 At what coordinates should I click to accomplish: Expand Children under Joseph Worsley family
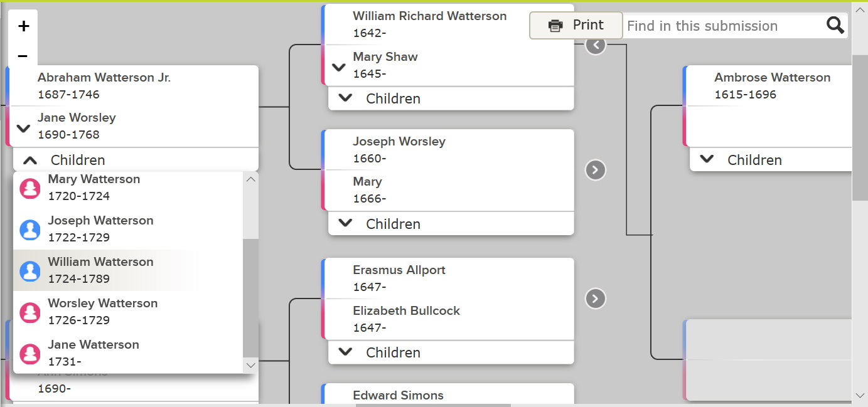[345, 224]
